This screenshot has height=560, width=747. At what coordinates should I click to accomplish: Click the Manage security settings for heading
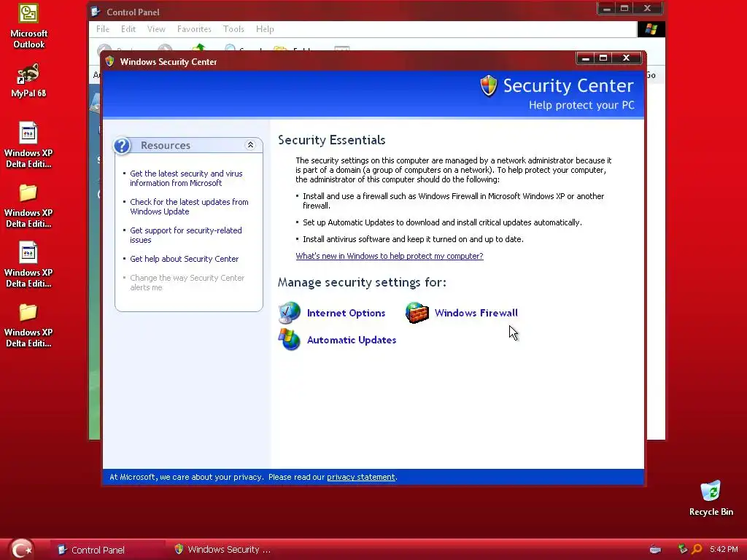click(362, 282)
